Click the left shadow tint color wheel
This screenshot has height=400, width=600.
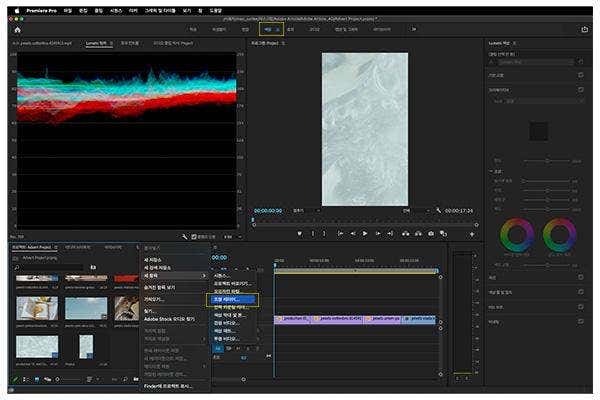[x=517, y=236]
